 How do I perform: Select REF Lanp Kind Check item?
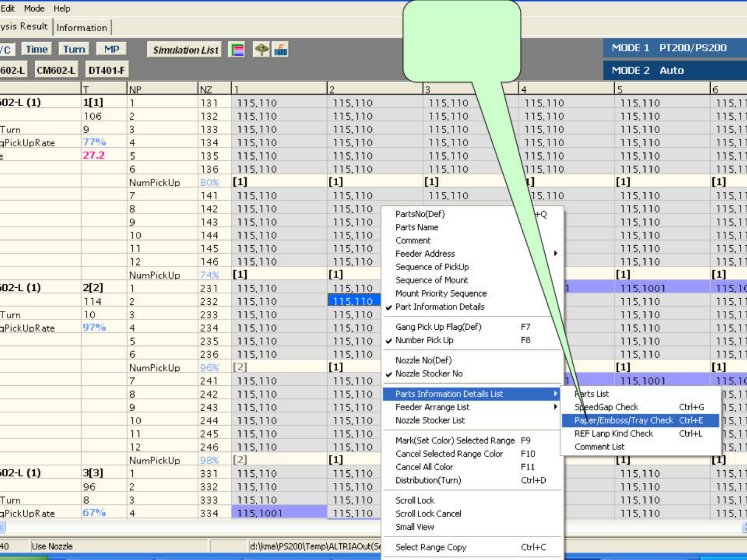pos(613,433)
